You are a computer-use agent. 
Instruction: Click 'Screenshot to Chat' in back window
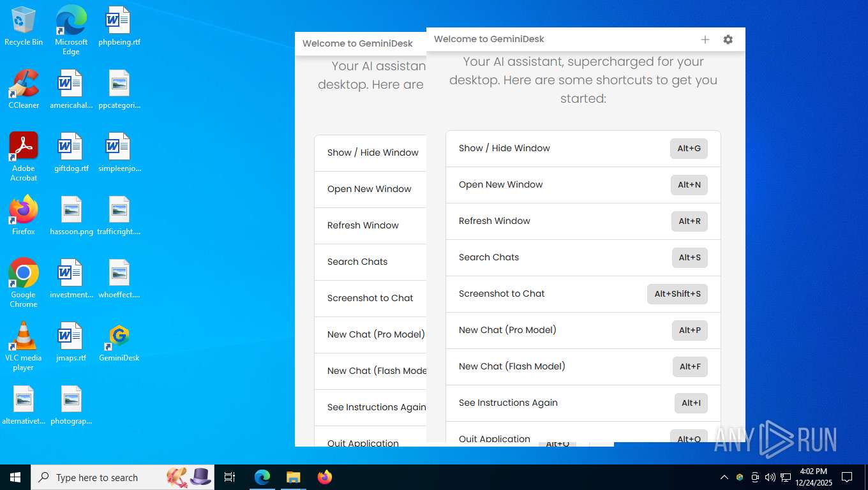(x=370, y=298)
